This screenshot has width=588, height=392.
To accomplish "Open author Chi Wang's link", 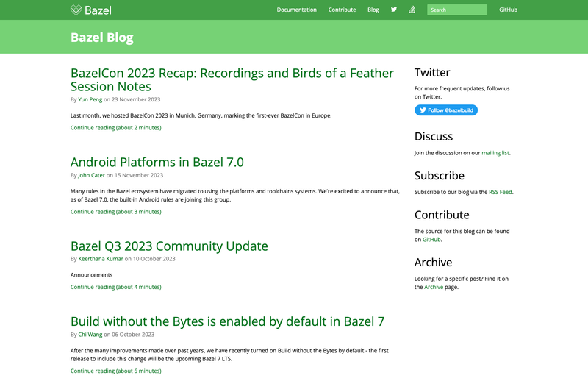I will pyautogui.click(x=90, y=335).
